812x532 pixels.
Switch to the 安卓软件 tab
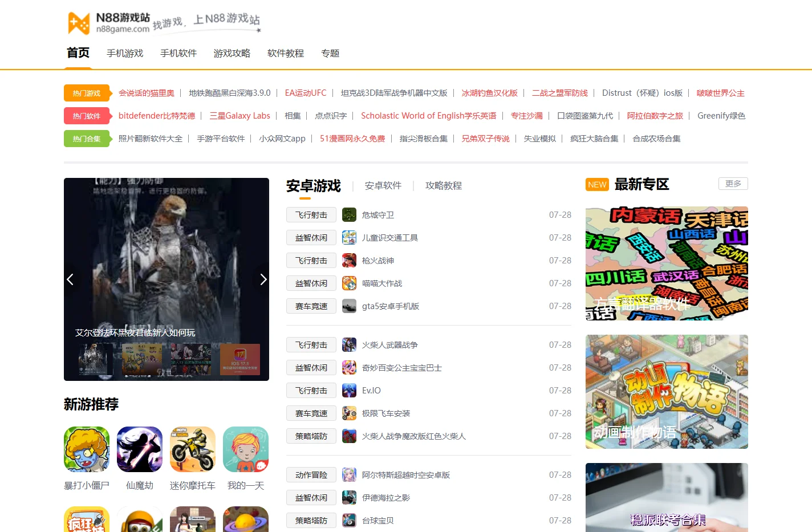(x=383, y=185)
